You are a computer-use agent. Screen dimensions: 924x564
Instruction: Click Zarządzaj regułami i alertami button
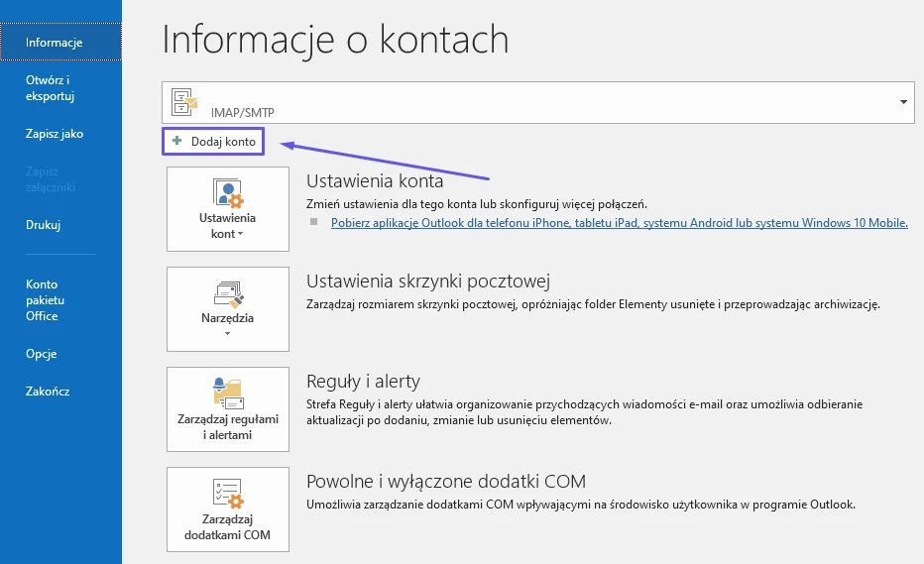point(227,409)
